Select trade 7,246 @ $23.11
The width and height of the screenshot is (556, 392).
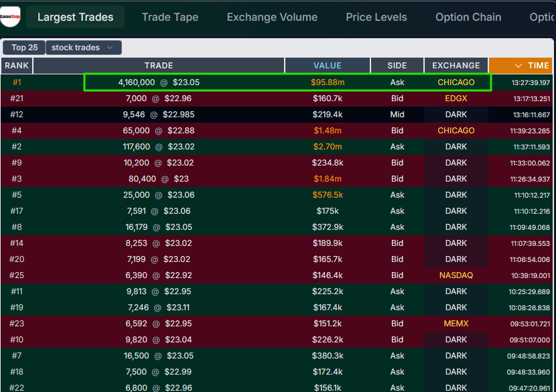[x=159, y=308]
